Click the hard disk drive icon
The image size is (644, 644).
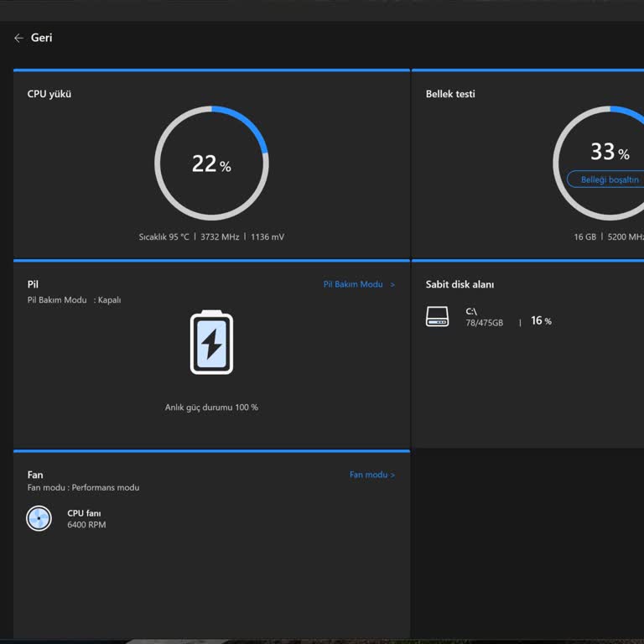[x=437, y=316]
